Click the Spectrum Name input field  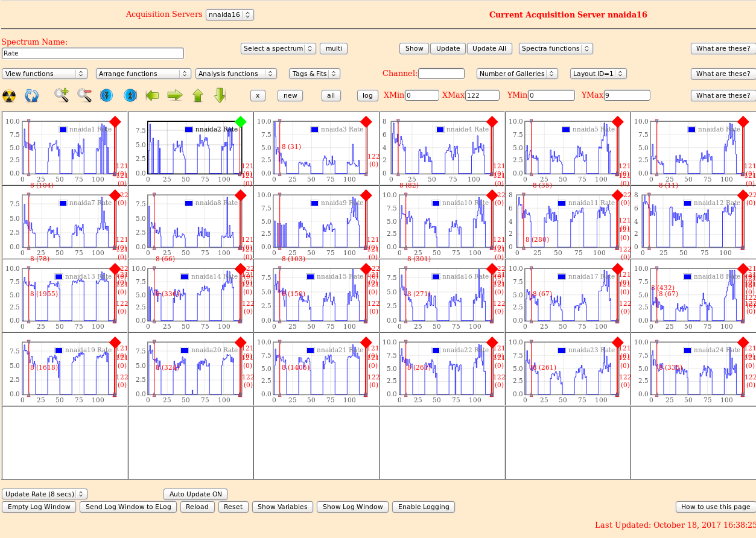point(93,53)
